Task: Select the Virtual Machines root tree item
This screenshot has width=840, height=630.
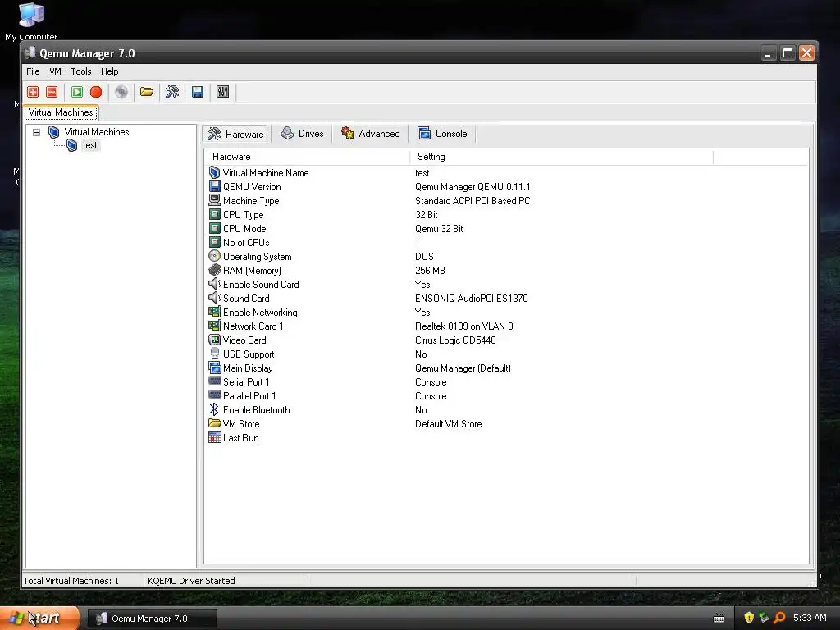Action: coord(97,132)
